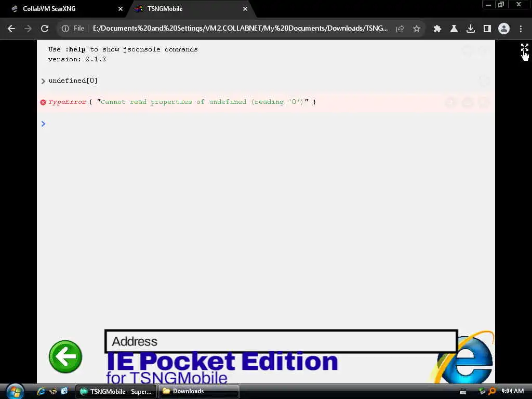Click the "version: 2.1.2" text
Viewport: 532px width, 399px height.
(x=77, y=59)
